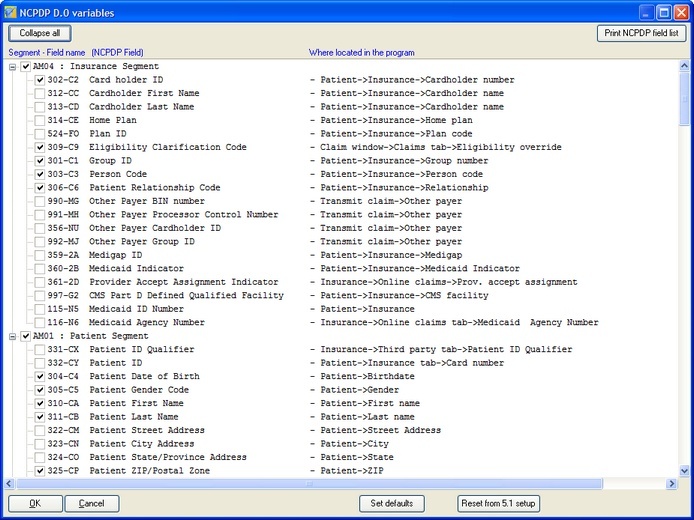694x520 pixels.
Task: Select 'Claim window->Claims tab->Eligibility override' text
Action: click(441, 147)
